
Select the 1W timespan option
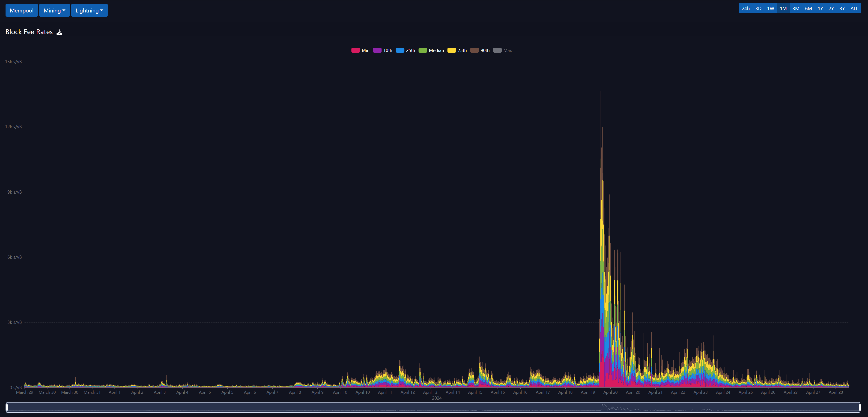[x=771, y=9]
